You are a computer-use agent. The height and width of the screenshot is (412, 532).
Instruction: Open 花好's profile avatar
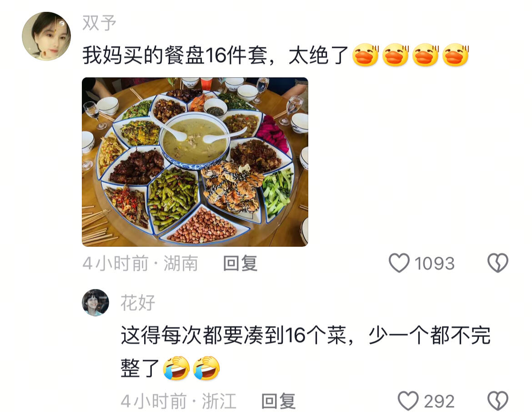point(95,303)
